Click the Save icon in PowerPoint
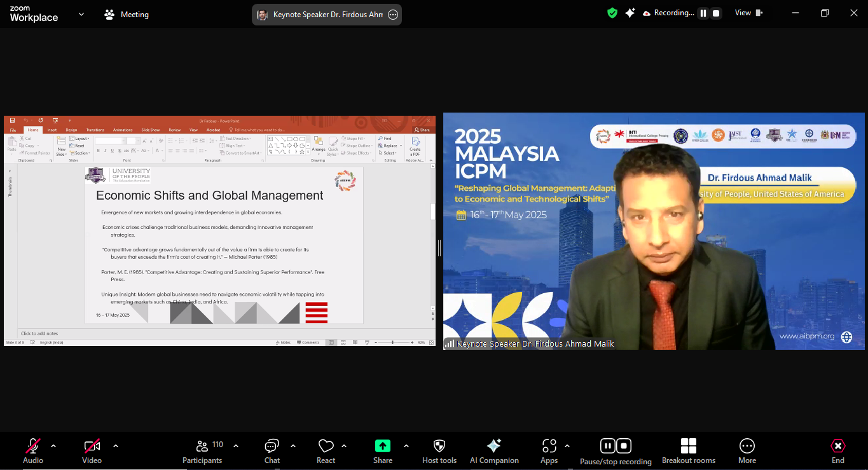Image resolution: width=868 pixels, height=470 pixels. click(12, 120)
